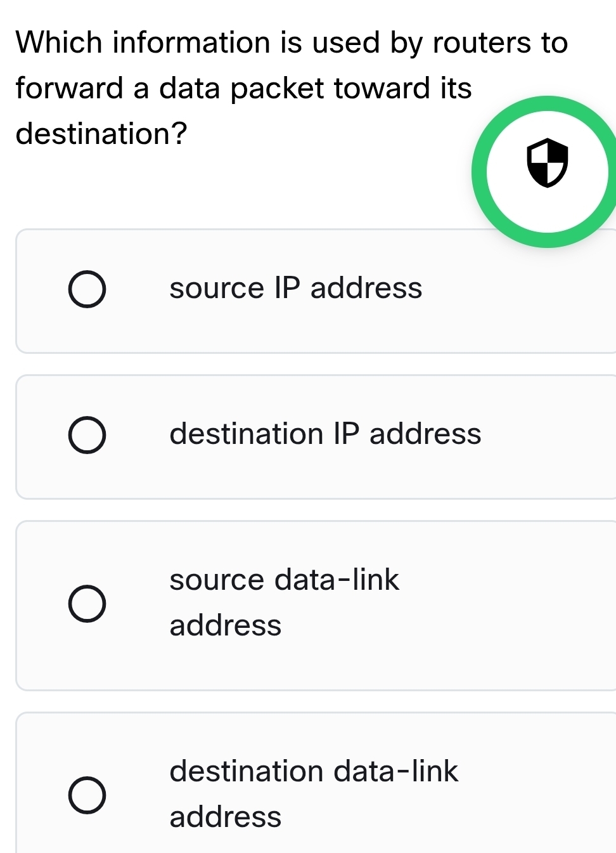Pick the destination data-link address radio button
Screen dimensions: 616x853
click(87, 795)
